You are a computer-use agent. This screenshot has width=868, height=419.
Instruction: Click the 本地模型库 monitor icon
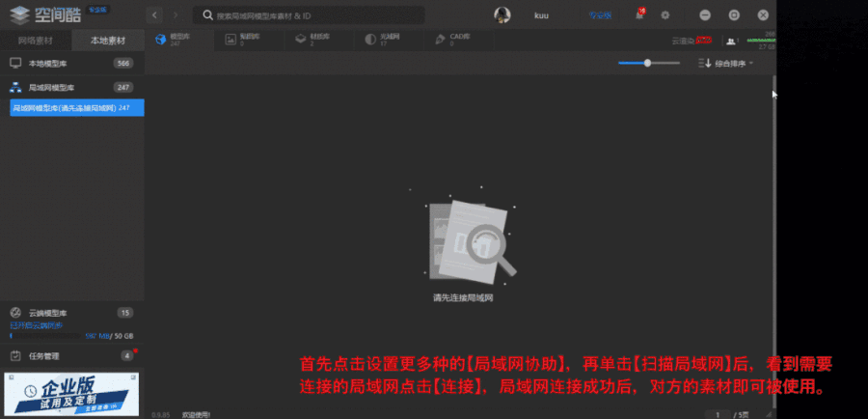click(16, 63)
